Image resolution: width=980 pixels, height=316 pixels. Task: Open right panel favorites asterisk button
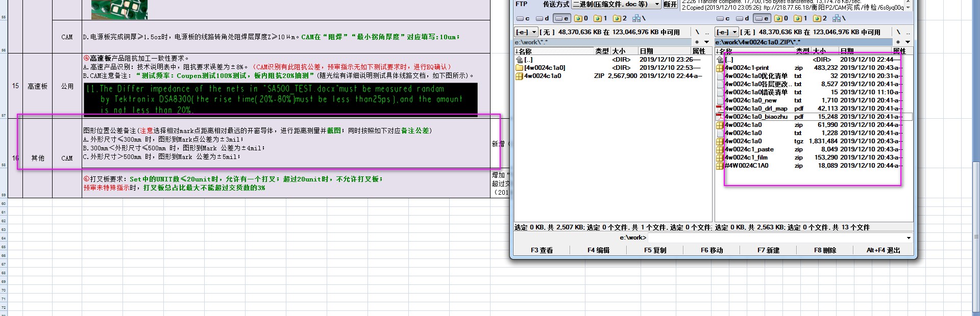click(898, 42)
